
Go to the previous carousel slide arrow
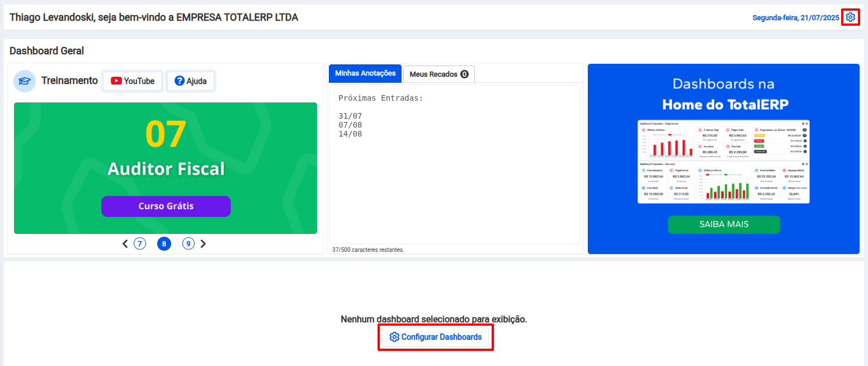tap(125, 243)
